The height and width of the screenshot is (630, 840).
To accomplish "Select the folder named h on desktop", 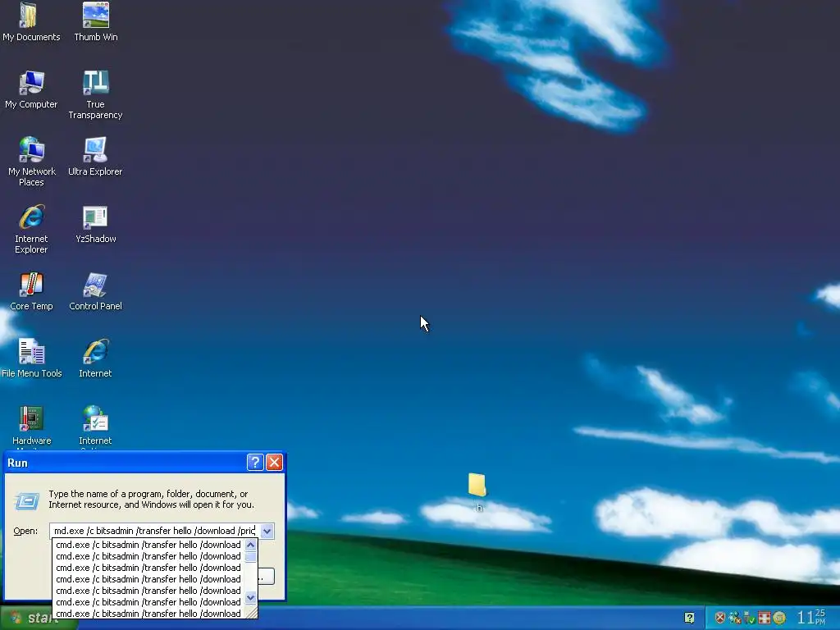I will [477, 492].
